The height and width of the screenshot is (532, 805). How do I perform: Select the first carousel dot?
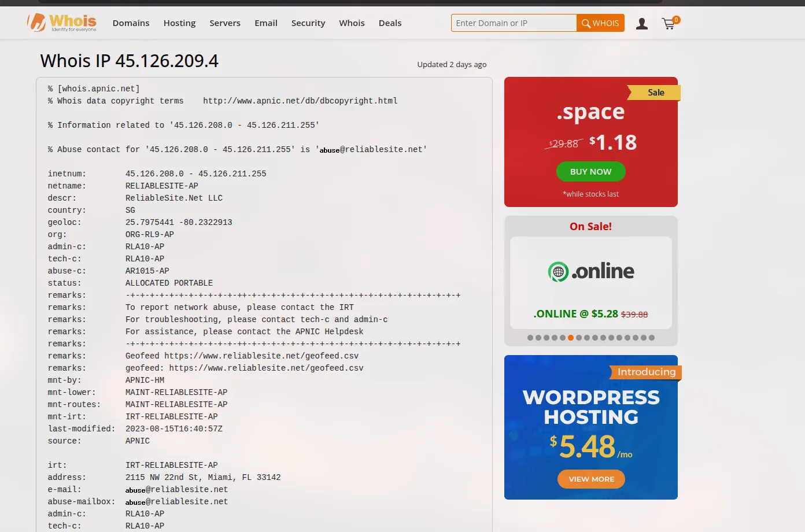(530, 338)
